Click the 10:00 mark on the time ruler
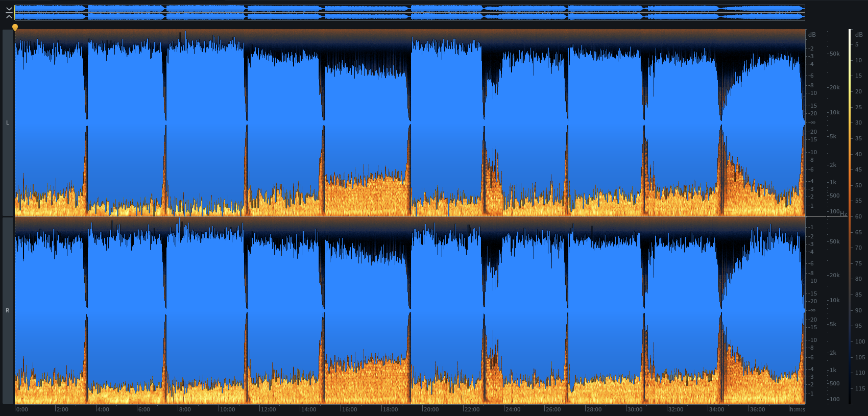The width and height of the screenshot is (868, 416). click(227, 409)
